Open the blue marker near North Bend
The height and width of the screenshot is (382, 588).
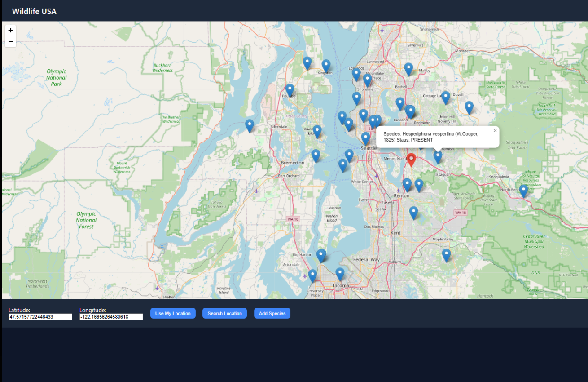[x=524, y=191]
